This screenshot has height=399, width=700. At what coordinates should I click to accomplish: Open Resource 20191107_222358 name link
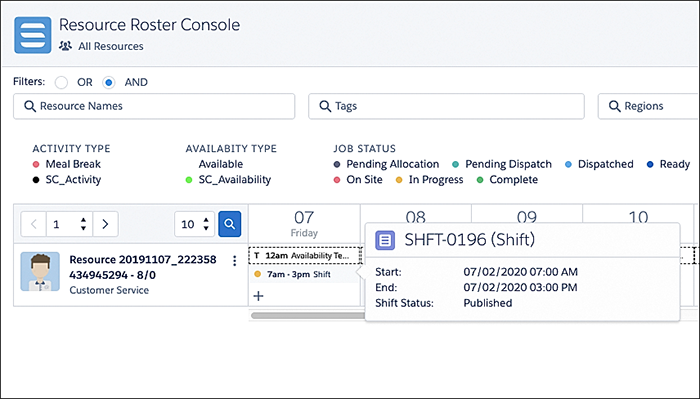tap(143, 267)
